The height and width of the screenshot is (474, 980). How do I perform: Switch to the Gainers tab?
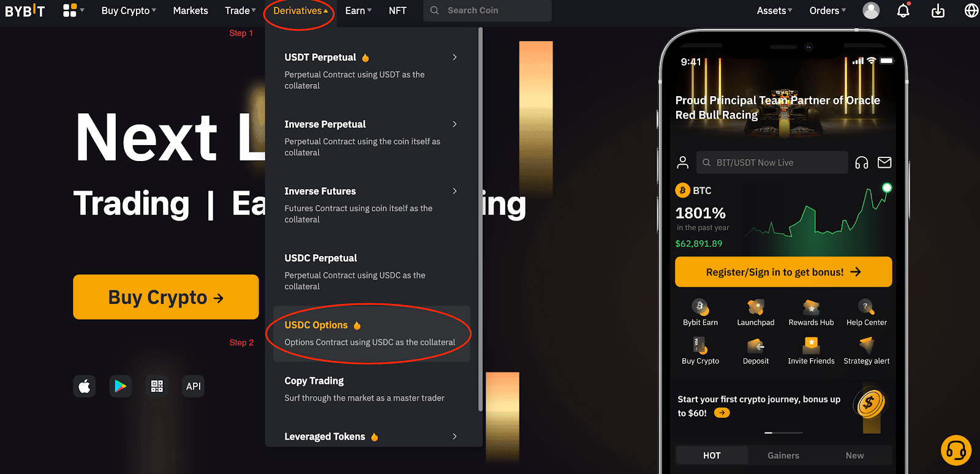pyautogui.click(x=783, y=456)
